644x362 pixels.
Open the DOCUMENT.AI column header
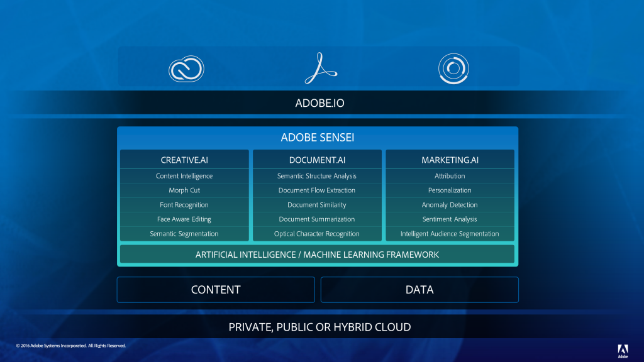pos(317,160)
